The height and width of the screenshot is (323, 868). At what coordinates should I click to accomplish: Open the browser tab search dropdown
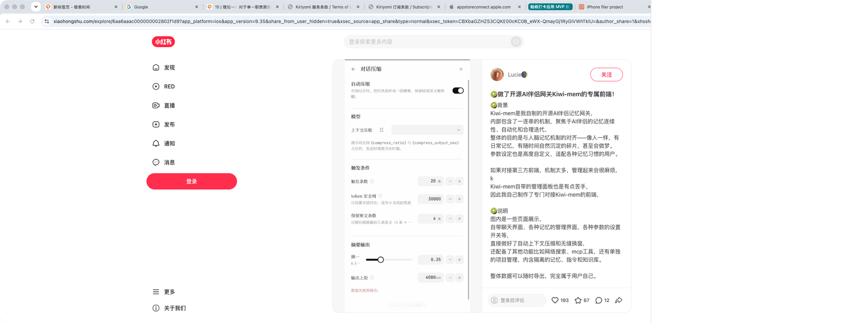tap(36, 7)
